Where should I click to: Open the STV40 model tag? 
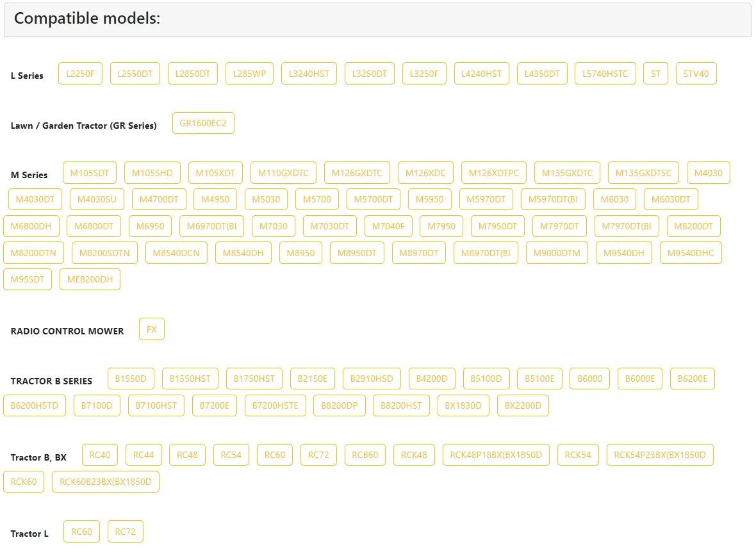696,74
